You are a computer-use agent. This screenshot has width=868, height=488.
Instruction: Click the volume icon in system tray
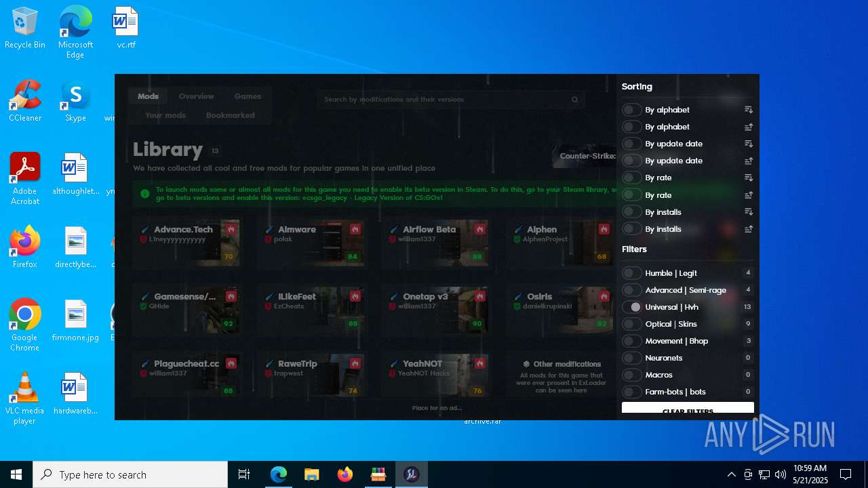pyautogui.click(x=781, y=474)
